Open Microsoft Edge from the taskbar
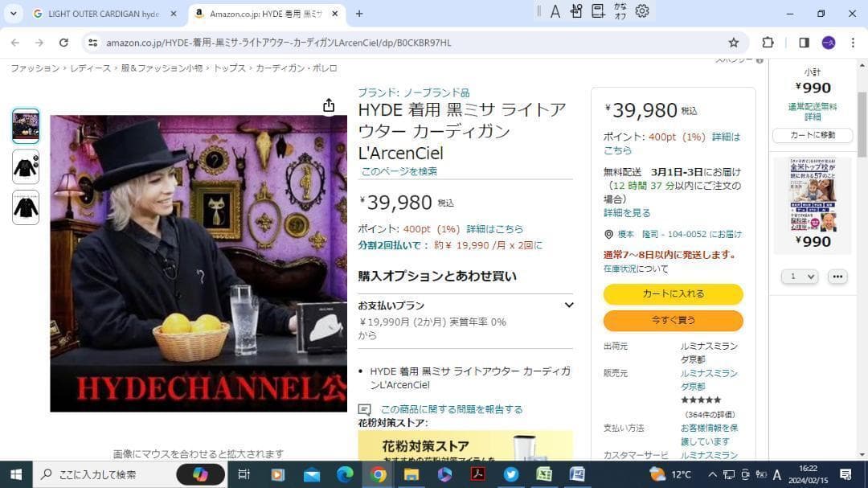This screenshot has width=868, height=488. pyautogui.click(x=345, y=474)
